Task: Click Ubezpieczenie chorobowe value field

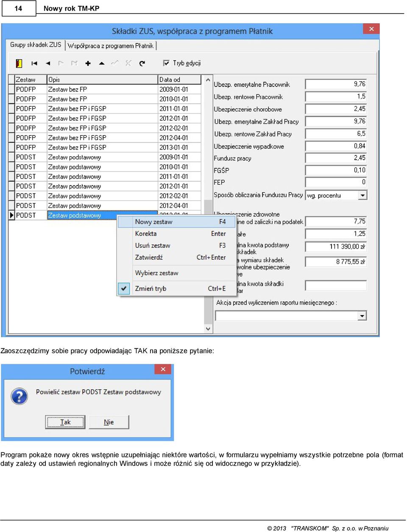Action: [336, 109]
